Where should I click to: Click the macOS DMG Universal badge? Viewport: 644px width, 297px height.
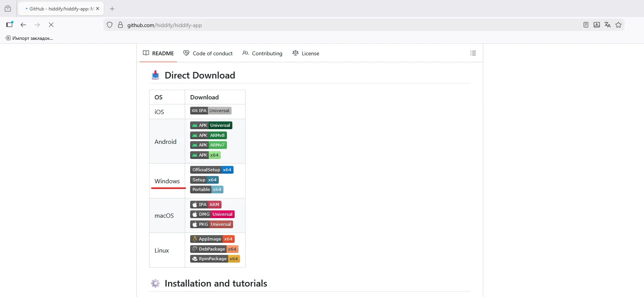tap(212, 214)
